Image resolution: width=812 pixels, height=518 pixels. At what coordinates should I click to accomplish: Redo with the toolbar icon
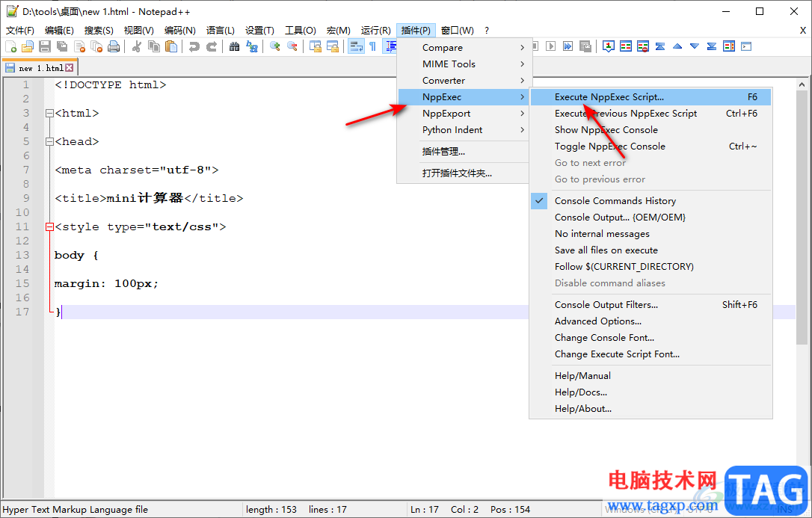tap(212, 46)
